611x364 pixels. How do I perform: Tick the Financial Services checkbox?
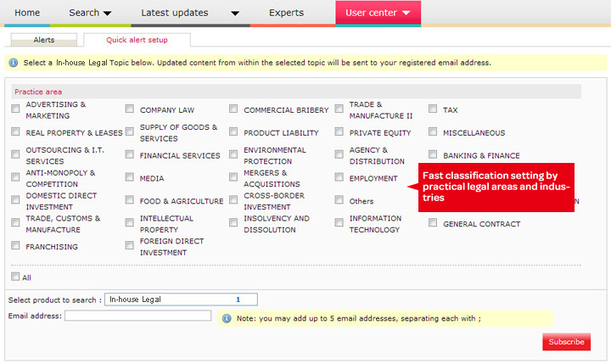129,154
